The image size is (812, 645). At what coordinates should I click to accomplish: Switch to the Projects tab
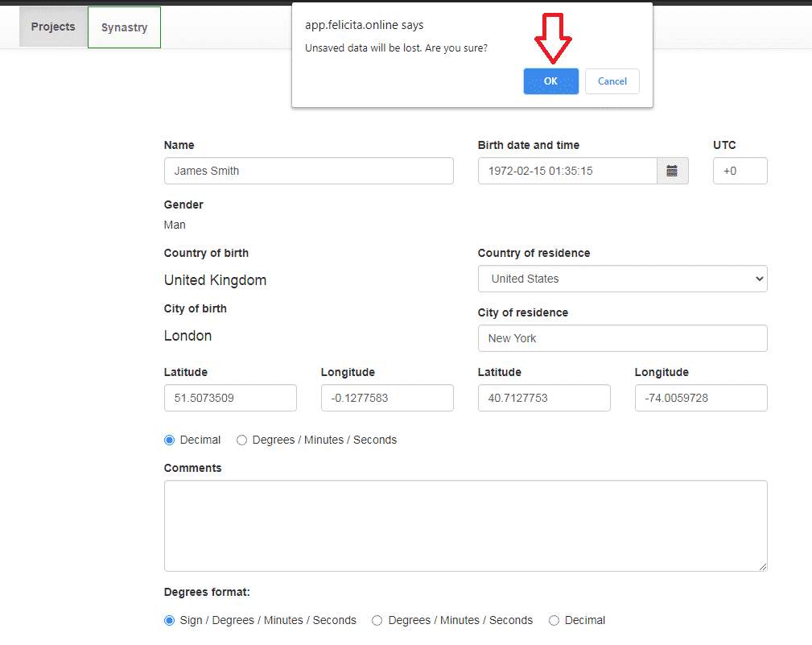click(53, 27)
